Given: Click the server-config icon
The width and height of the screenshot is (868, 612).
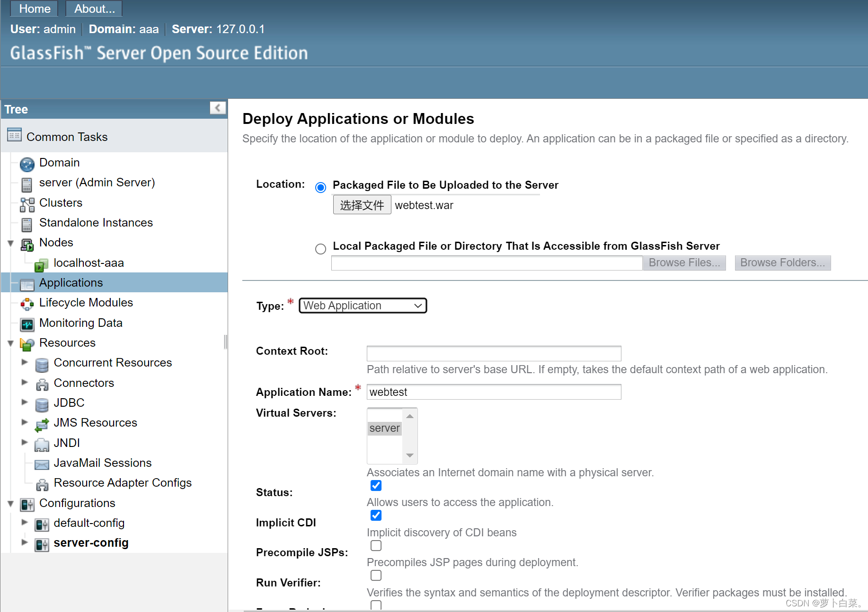Looking at the screenshot, I should click(42, 544).
